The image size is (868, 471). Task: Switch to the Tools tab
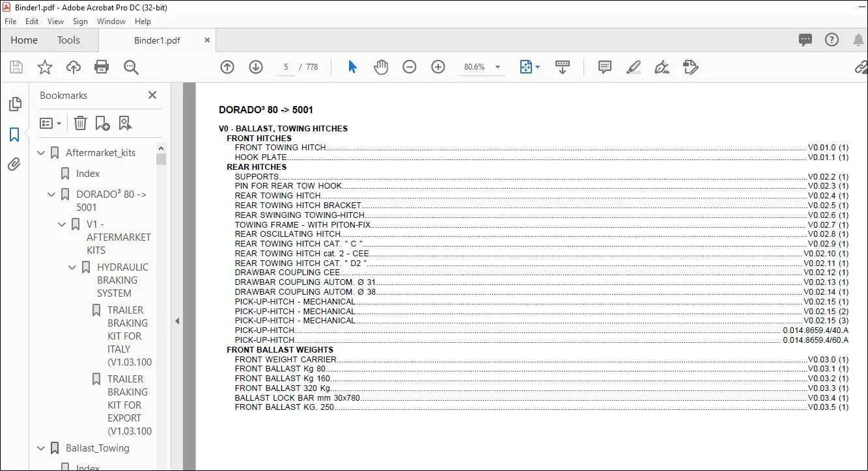68,40
